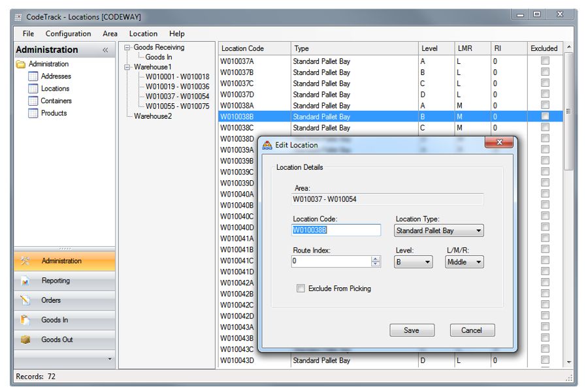The image size is (588, 391).
Task: Click into the Location Code text field
Action: point(336,230)
